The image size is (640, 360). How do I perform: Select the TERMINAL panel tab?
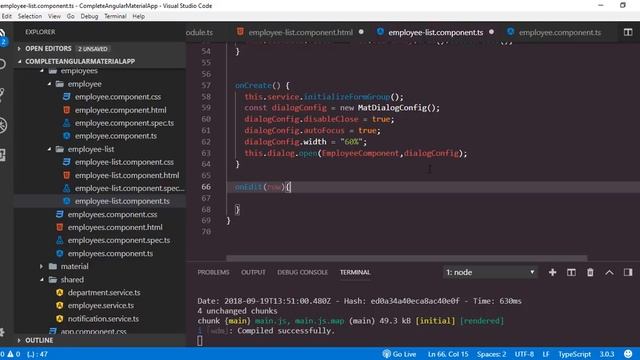pyautogui.click(x=355, y=272)
